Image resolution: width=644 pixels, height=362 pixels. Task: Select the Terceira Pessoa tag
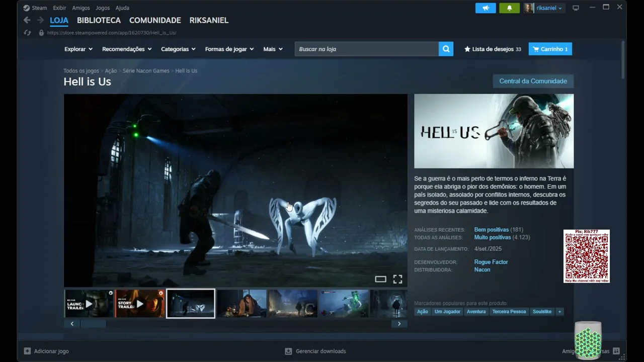coord(509,312)
